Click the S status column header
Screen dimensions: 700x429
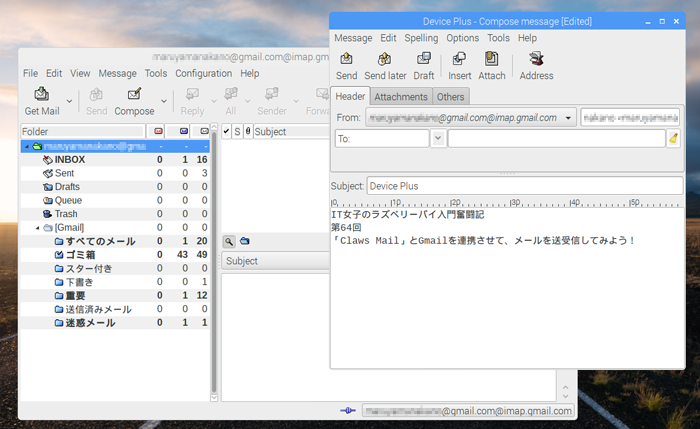[x=238, y=131]
